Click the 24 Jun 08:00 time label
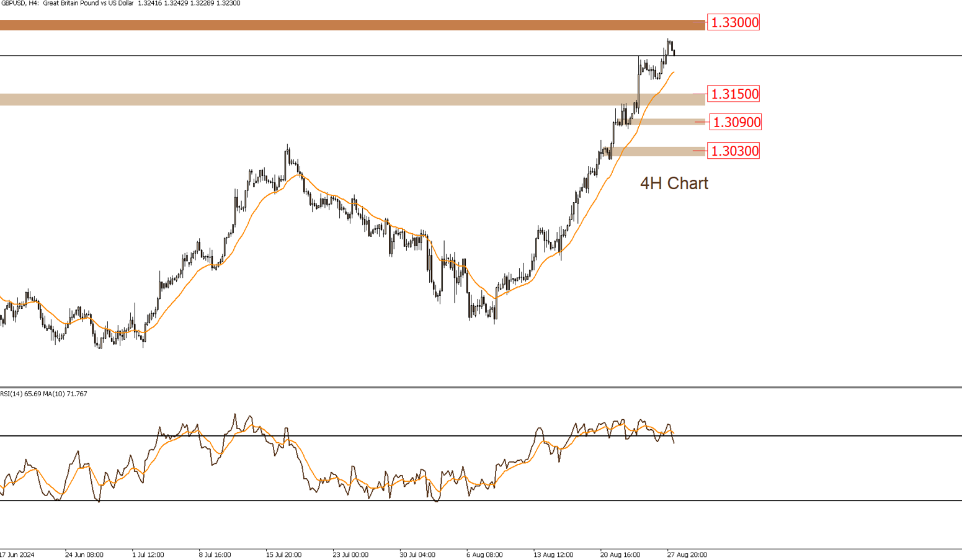 tap(84, 554)
